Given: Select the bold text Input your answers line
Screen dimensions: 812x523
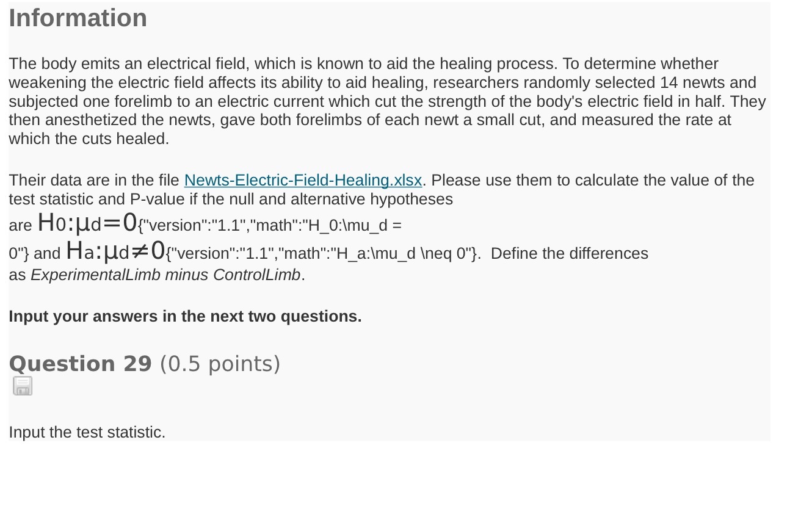Looking at the screenshot, I should (x=185, y=316).
